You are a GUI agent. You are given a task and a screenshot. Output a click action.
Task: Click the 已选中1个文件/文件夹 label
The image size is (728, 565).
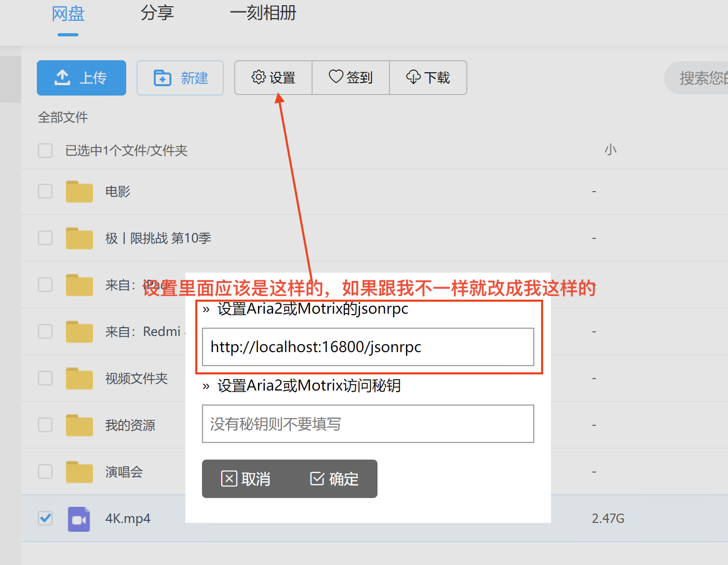(x=126, y=151)
